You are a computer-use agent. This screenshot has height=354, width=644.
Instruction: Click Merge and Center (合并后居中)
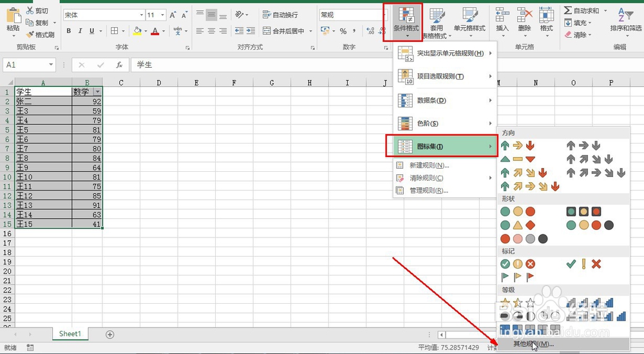[284, 31]
